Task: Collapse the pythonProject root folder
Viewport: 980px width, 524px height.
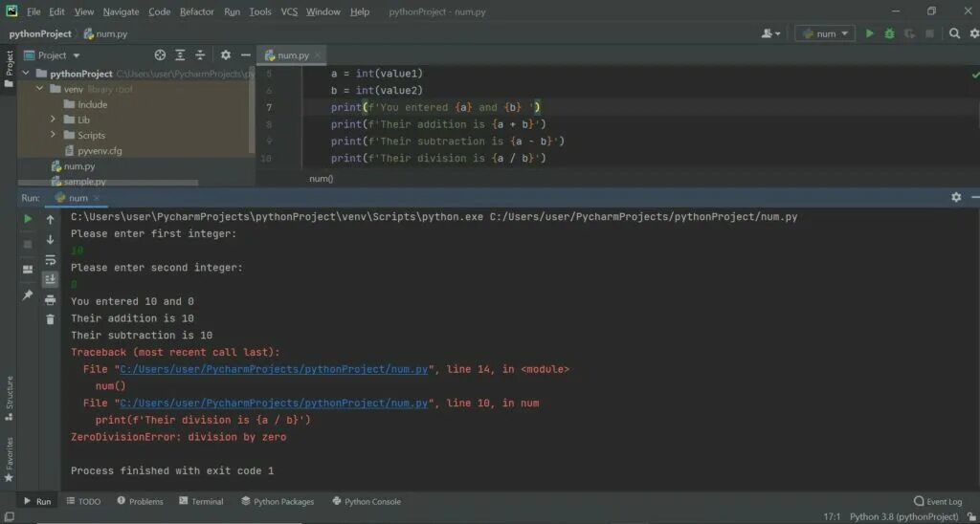Action: click(26, 73)
